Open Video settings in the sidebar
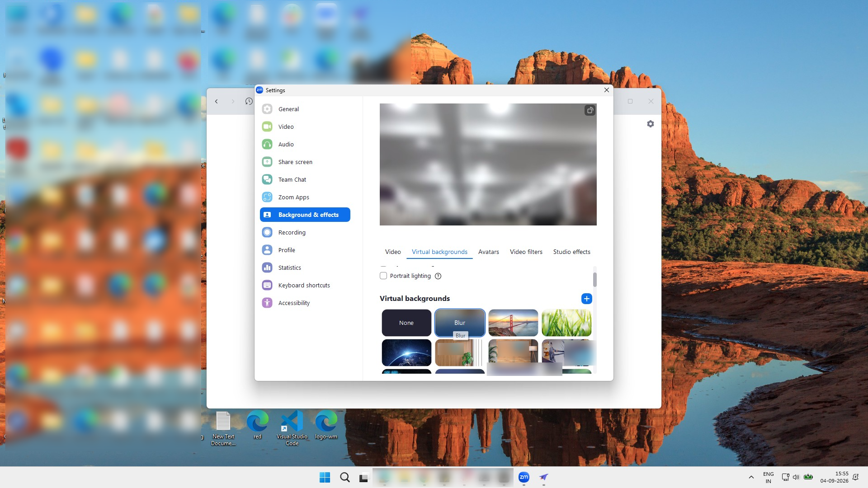The width and height of the screenshot is (868, 488). pos(305,127)
